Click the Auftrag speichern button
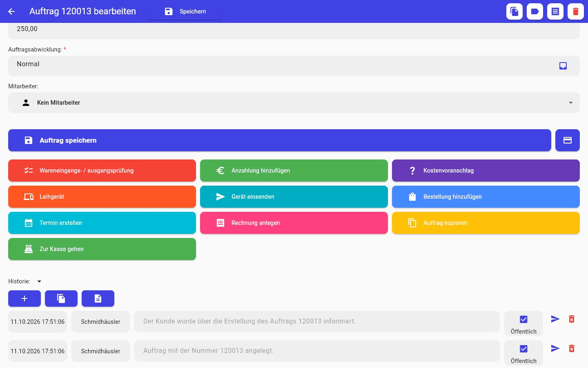 [x=280, y=140]
